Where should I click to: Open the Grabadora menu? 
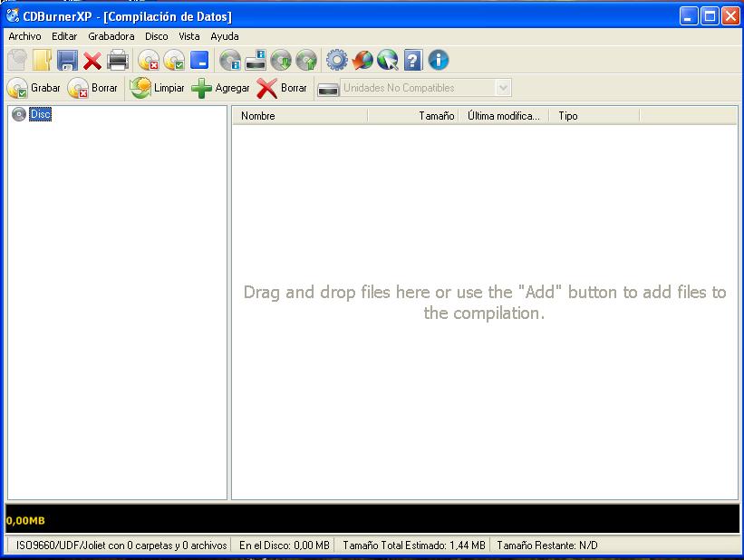(111, 36)
